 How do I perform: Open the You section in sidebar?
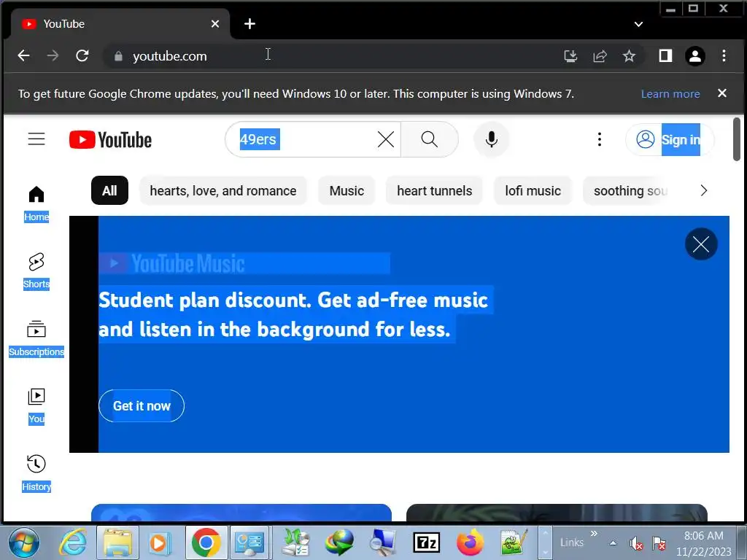coord(36,406)
